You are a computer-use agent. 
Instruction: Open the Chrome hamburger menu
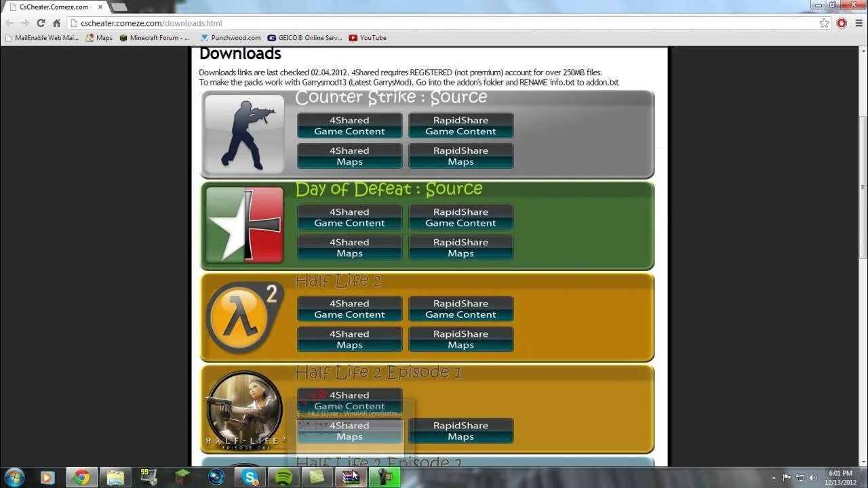(x=858, y=23)
